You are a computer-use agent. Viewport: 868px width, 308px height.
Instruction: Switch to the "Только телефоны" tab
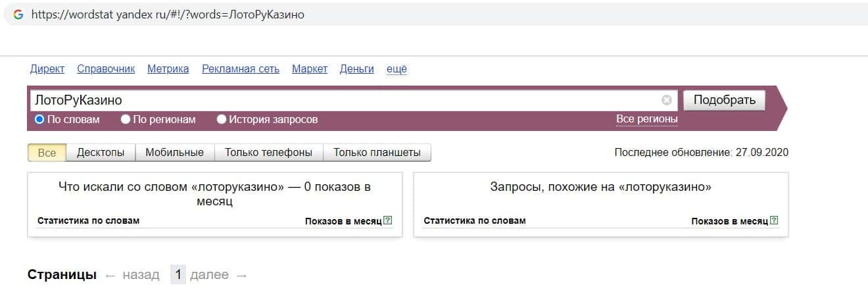click(268, 153)
